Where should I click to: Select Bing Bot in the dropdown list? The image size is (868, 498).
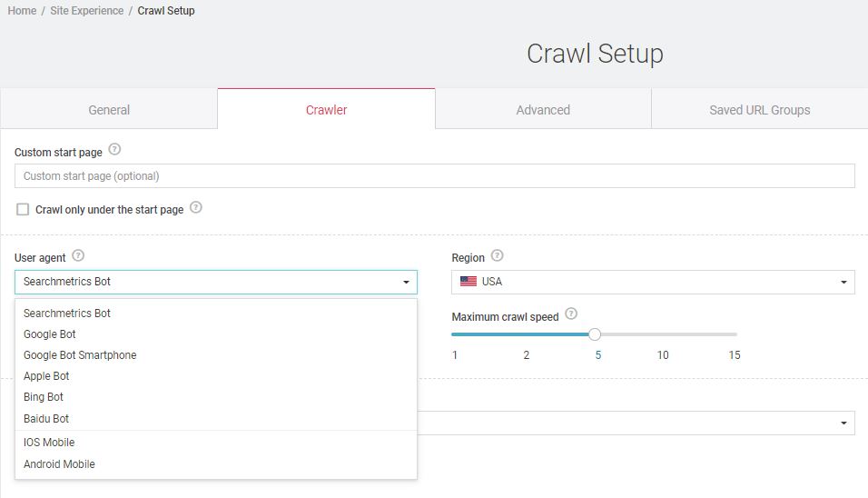click(x=216, y=397)
